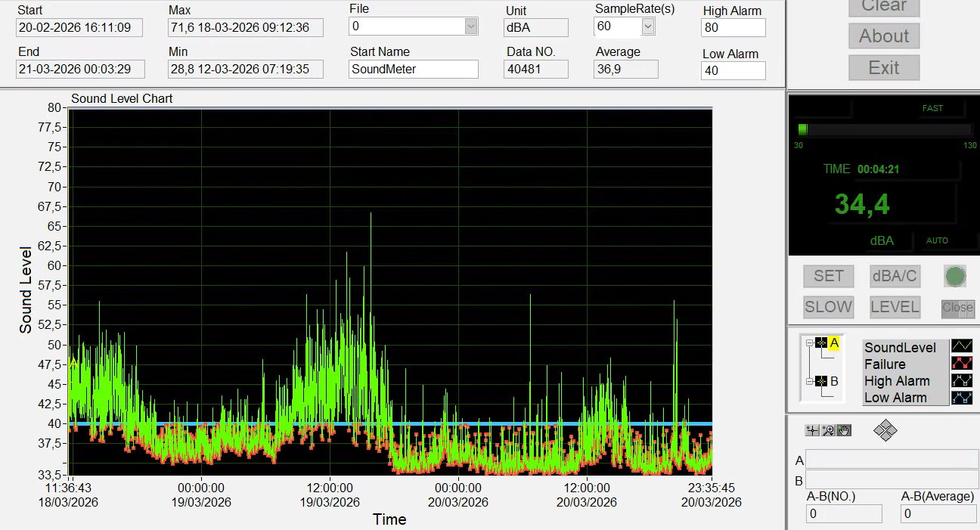980x530 pixels.
Task: Collapse cursor A tree node
Action: 809,343
